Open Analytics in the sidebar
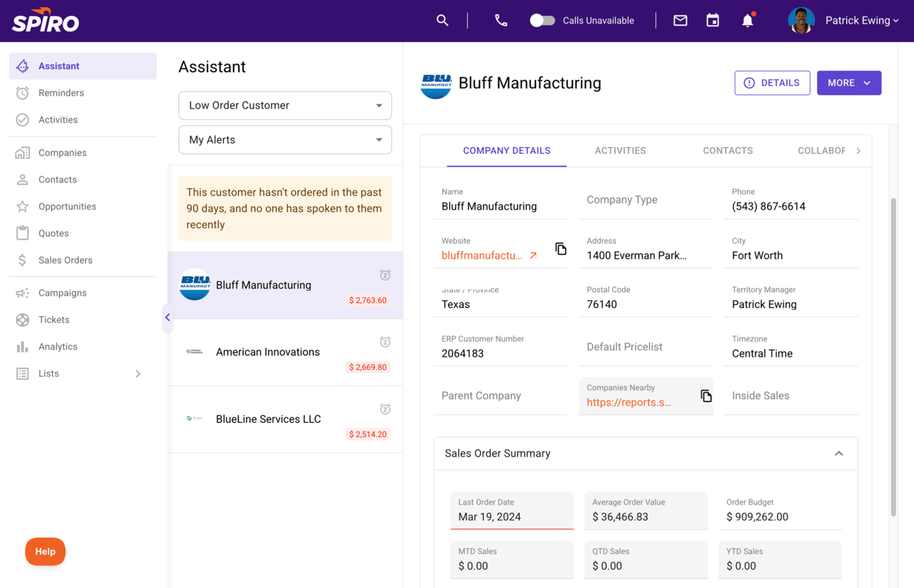Image resolution: width=914 pixels, height=588 pixels. tap(83, 346)
